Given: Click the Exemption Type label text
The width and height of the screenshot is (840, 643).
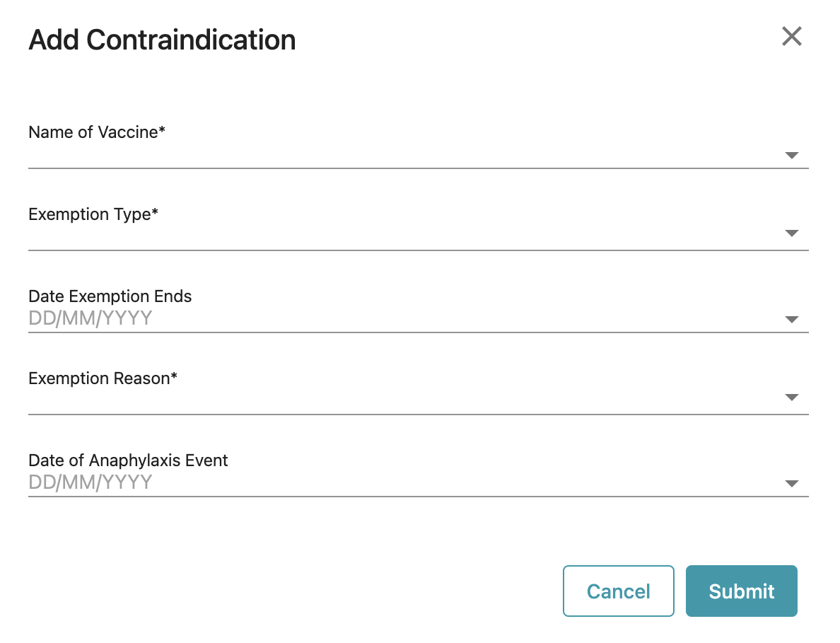Looking at the screenshot, I should pyautogui.click(x=93, y=214).
